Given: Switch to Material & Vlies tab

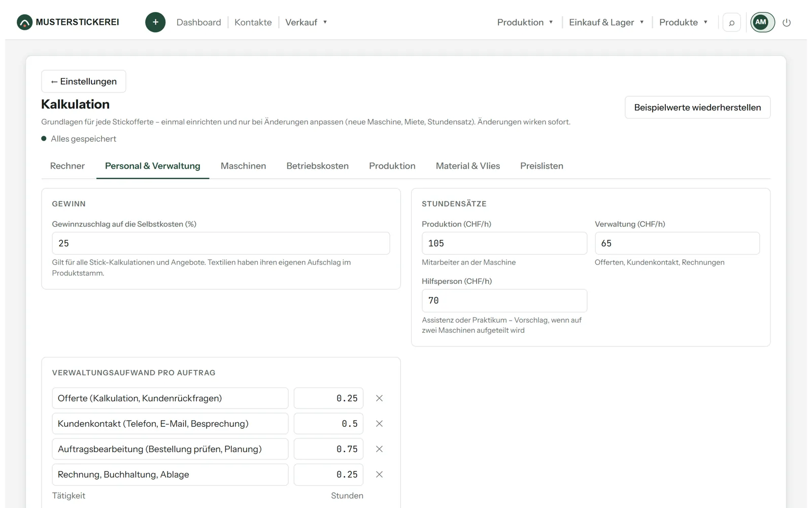Looking at the screenshot, I should pos(468,166).
